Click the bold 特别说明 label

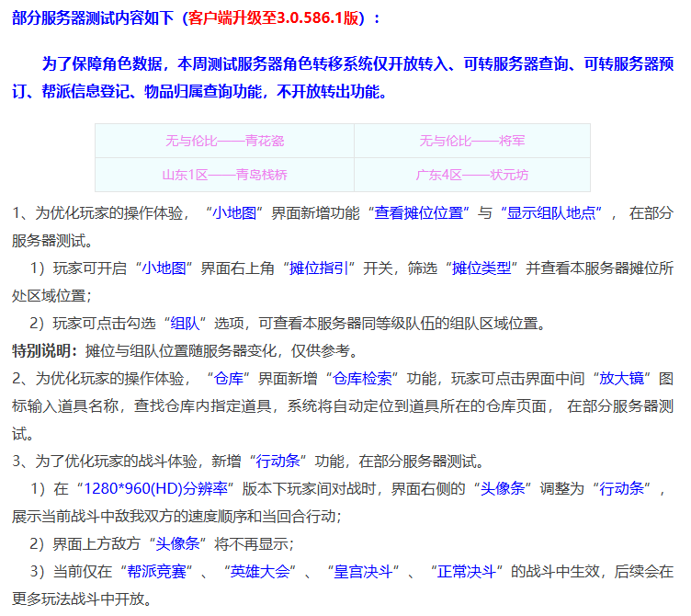click(42, 351)
